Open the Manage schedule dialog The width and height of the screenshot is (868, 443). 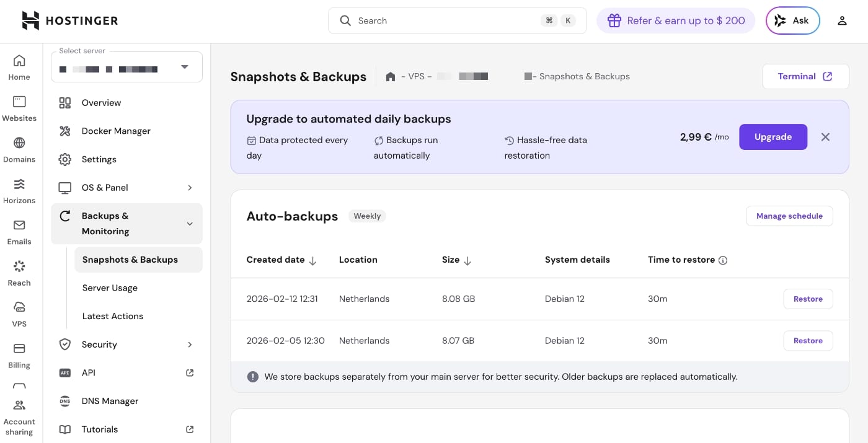(x=789, y=216)
